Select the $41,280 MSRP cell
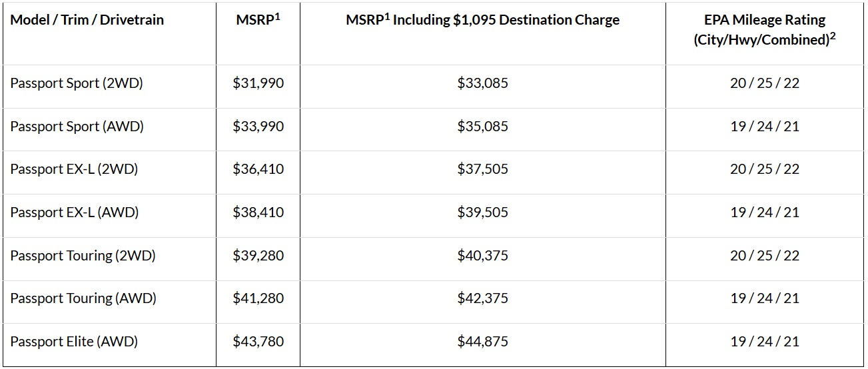 pyautogui.click(x=258, y=298)
